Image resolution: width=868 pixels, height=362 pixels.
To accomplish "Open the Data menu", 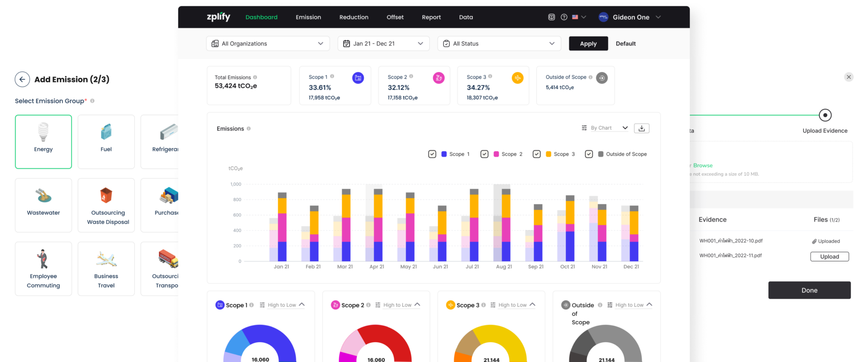I will pyautogui.click(x=466, y=17).
